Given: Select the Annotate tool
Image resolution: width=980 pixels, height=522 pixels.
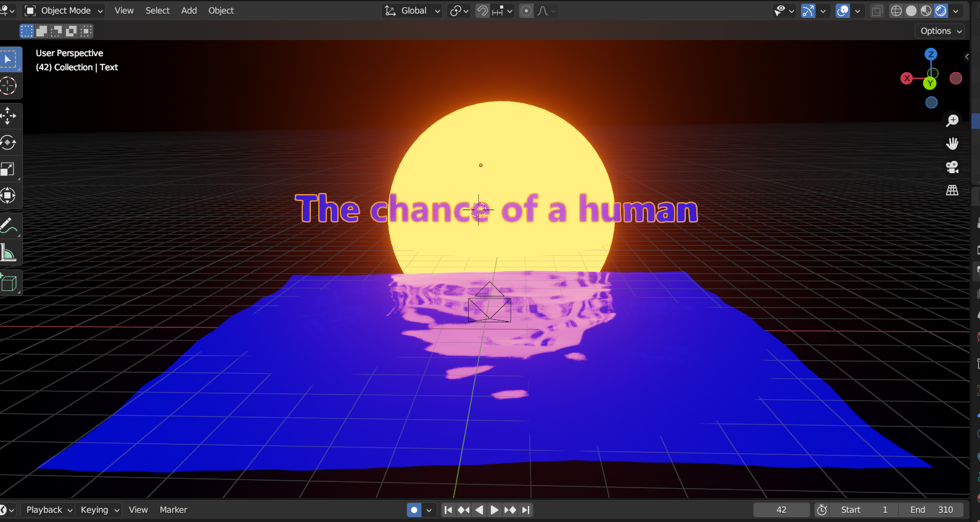Looking at the screenshot, I should pyautogui.click(x=9, y=226).
